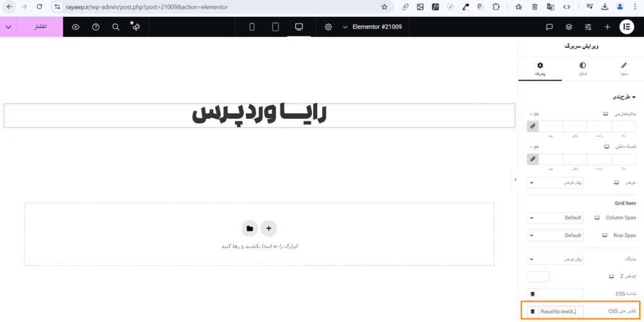Image resolution: width=644 pixels, height=322 pixels.
Task: Select the heading widget on canvas
Action: point(259,116)
